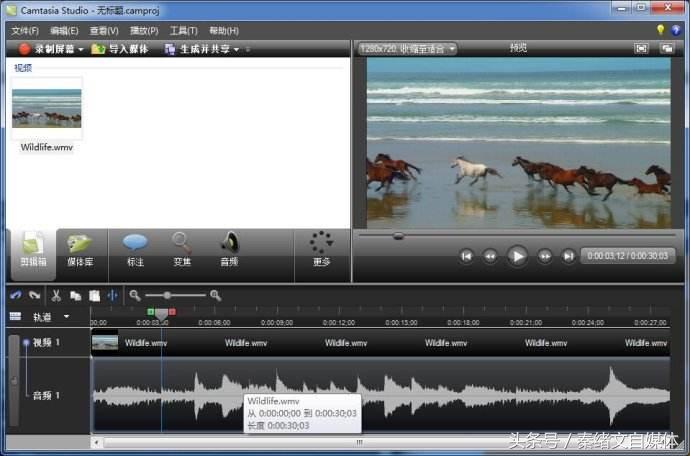Click the 导入媒体 import media button

pyautogui.click(x=119, y=49)
